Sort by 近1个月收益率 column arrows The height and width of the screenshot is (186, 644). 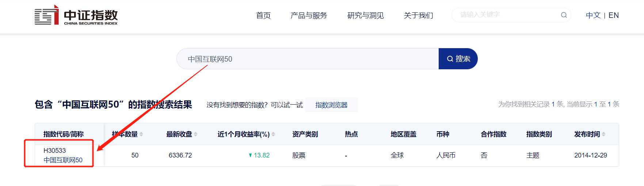(x=273, y=134)
